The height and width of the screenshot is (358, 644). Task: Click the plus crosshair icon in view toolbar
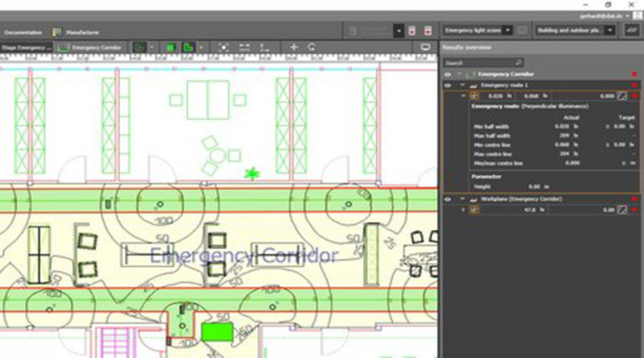point(293,47)
